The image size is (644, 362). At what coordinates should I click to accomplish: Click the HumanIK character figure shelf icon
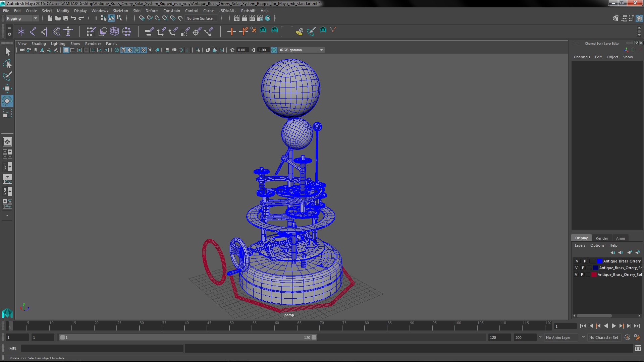click(x=68, y=32)
